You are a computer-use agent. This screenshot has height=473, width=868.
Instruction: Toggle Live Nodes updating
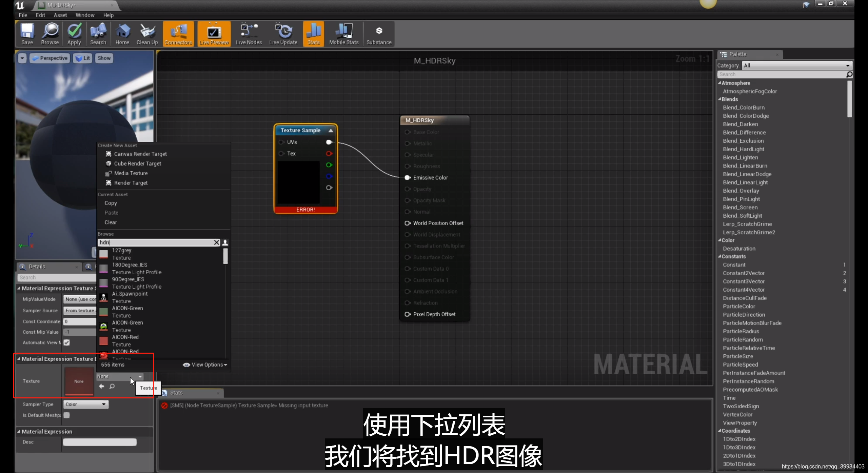click(x=249, y=34)
